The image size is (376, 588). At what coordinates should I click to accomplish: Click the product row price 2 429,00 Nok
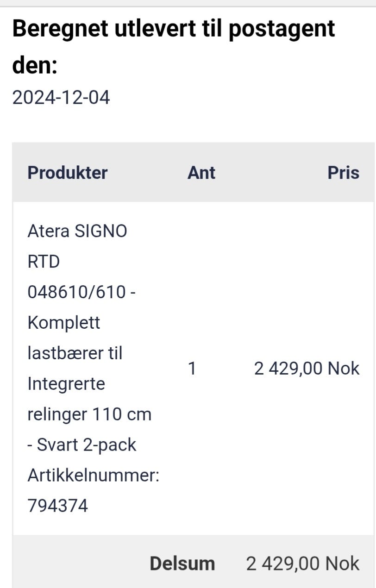tap(307, 369)
